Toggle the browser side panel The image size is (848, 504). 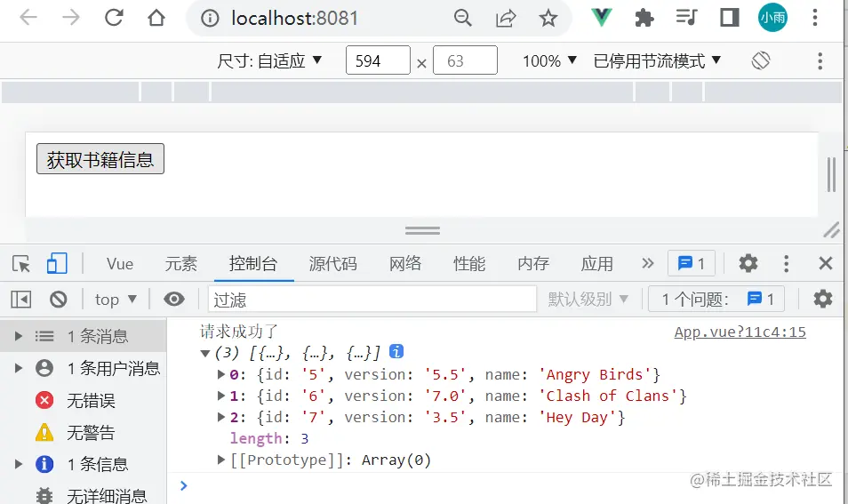tap(730, 18)
